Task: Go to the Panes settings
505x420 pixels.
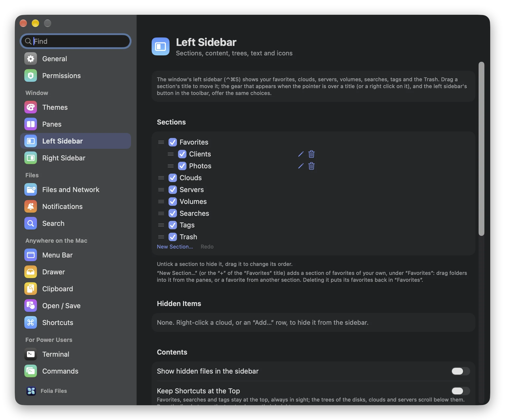Action: (x=75, y=124)
